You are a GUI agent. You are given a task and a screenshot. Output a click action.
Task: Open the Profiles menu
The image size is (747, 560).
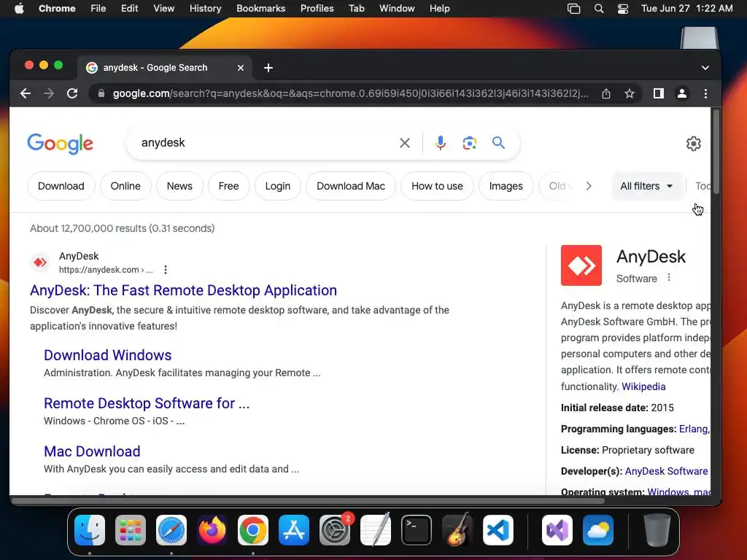(x=317, y=9)
